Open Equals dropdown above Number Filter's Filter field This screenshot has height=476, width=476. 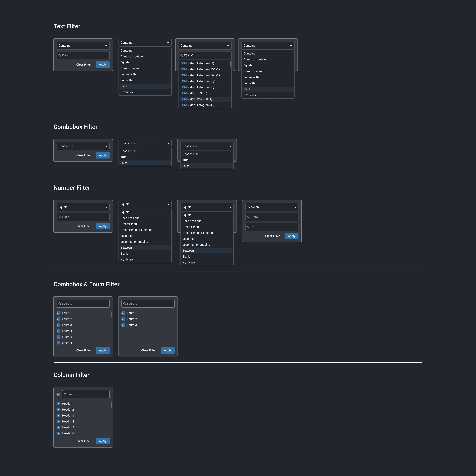click(x=83, y=207)
